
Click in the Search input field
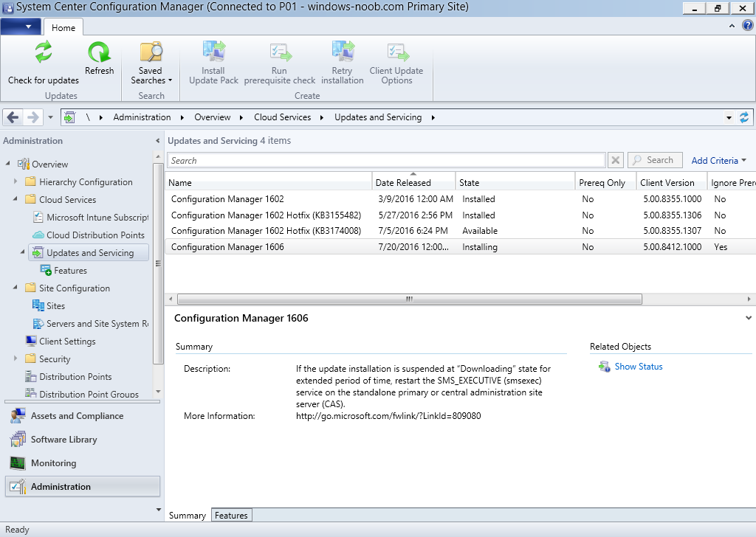tap(386, 160)
